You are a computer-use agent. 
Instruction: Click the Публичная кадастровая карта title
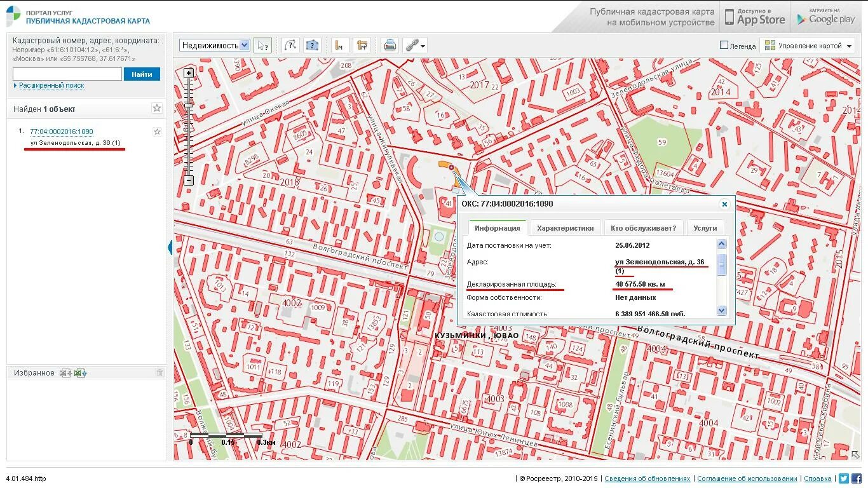(88, 21)
